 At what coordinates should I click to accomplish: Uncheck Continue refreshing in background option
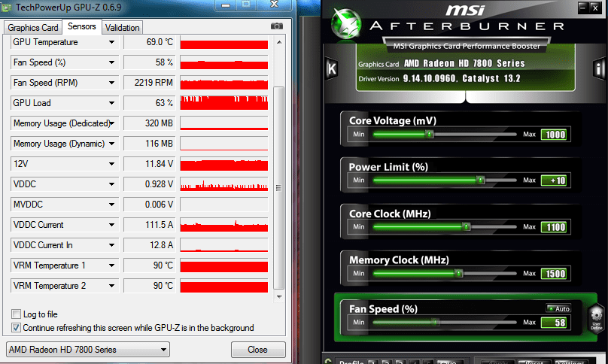pyautogui.click(x=17, y=328)
